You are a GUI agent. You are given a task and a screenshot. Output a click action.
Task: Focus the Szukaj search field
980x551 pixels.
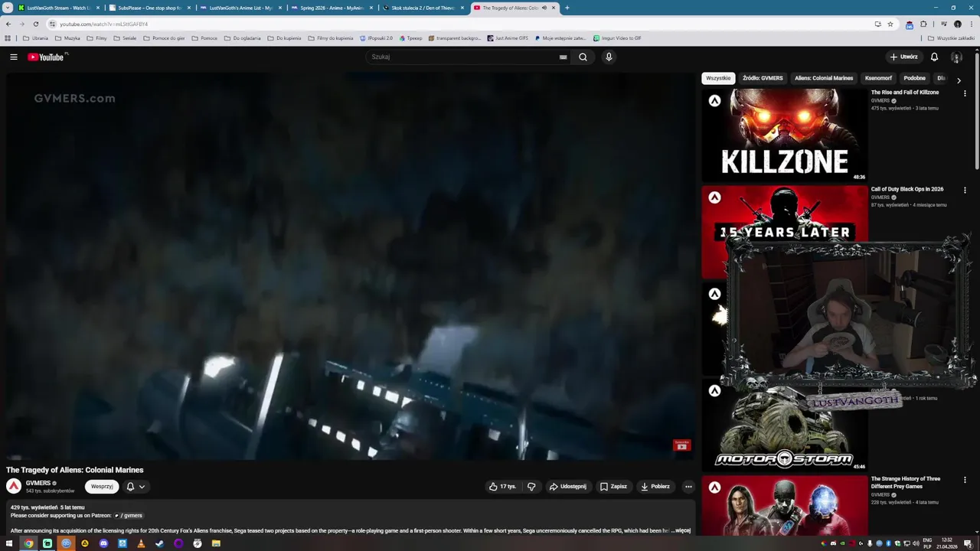point(463,57)
